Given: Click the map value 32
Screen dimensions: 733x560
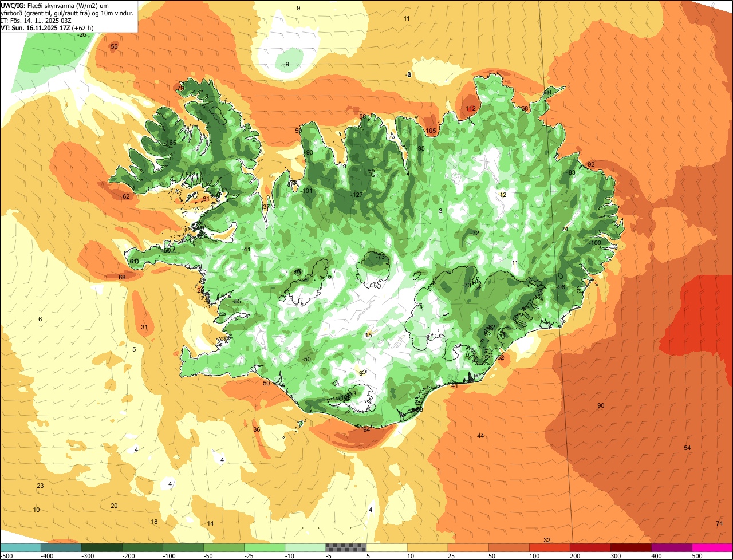Looking at the screenshot, I should (x=547, y=540).
